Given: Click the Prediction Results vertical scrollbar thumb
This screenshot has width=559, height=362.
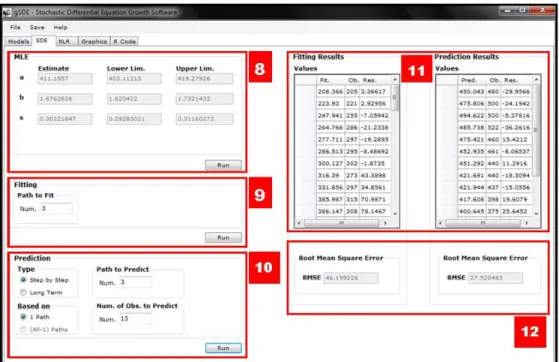Looking at the screenshot, I should [536, 130].
